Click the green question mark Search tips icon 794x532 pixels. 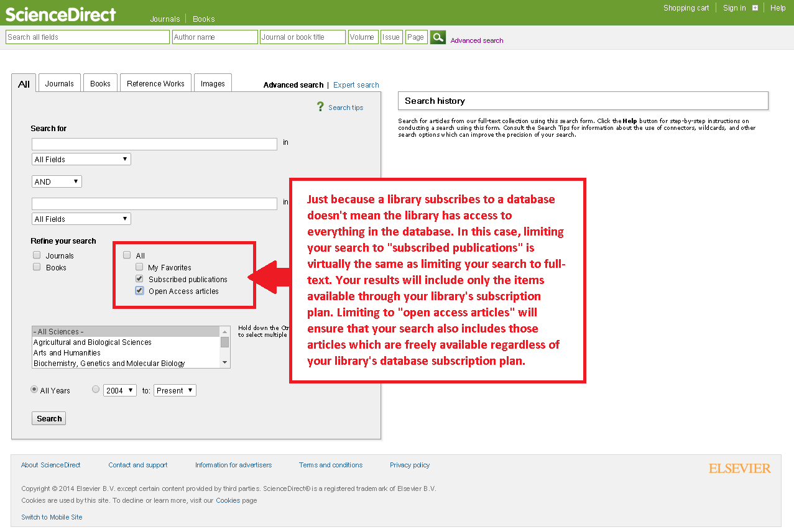pyautogui.click(x=320, y=107)
